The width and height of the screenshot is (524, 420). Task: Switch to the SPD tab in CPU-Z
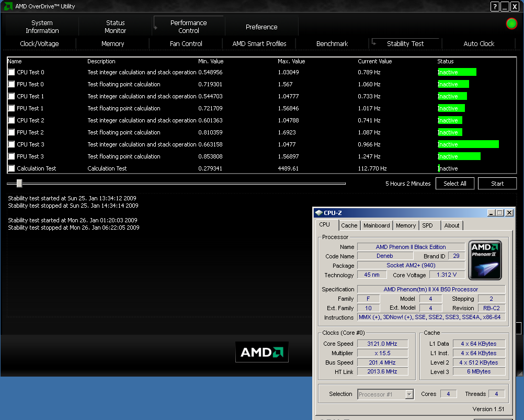427,225
